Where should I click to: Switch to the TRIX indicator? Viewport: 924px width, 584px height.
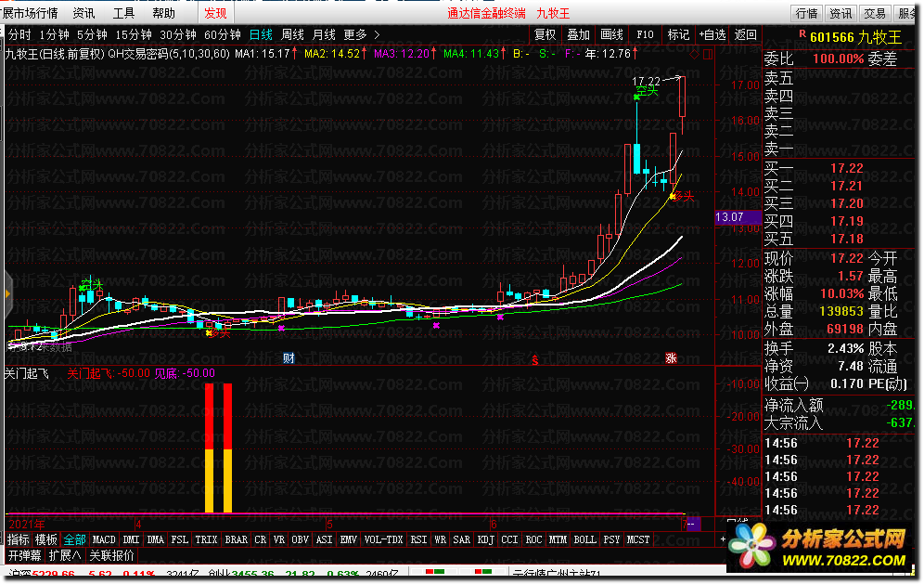pyautogui.click(x=206, y=539)
